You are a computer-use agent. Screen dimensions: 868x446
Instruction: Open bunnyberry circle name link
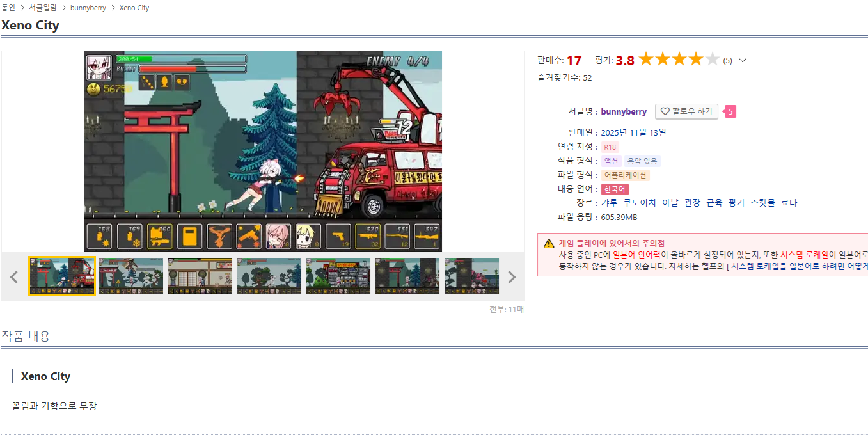pyautogui.click(x=624, y=111)
